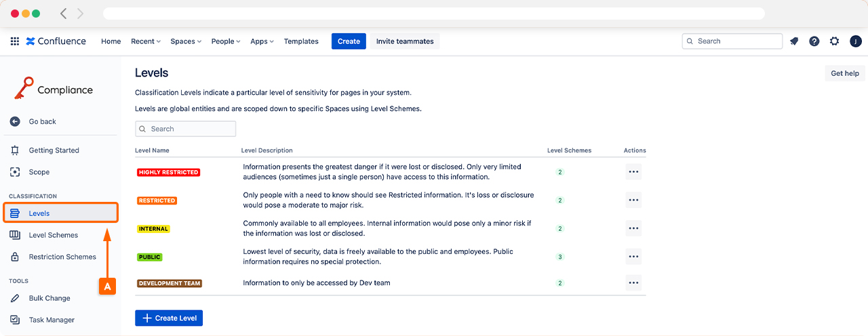The image size is (868, 336).
Task: Open the settings gear icon
Action: click(x=835, y=41)
